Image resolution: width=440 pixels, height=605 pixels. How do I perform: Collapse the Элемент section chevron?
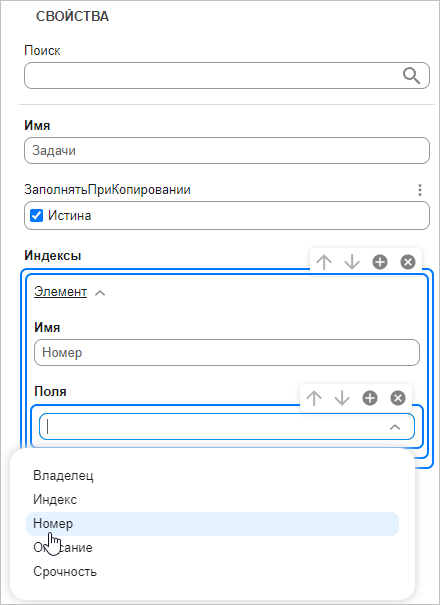pos(100,293)
